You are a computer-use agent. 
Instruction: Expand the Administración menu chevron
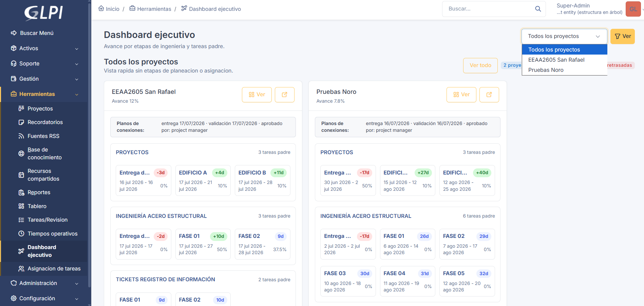(77, 283)
